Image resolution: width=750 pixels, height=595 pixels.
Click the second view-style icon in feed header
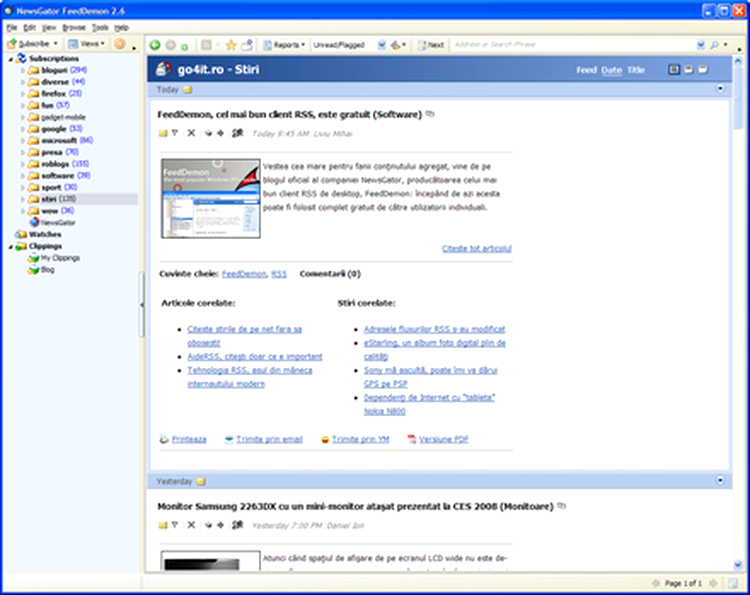688,70
